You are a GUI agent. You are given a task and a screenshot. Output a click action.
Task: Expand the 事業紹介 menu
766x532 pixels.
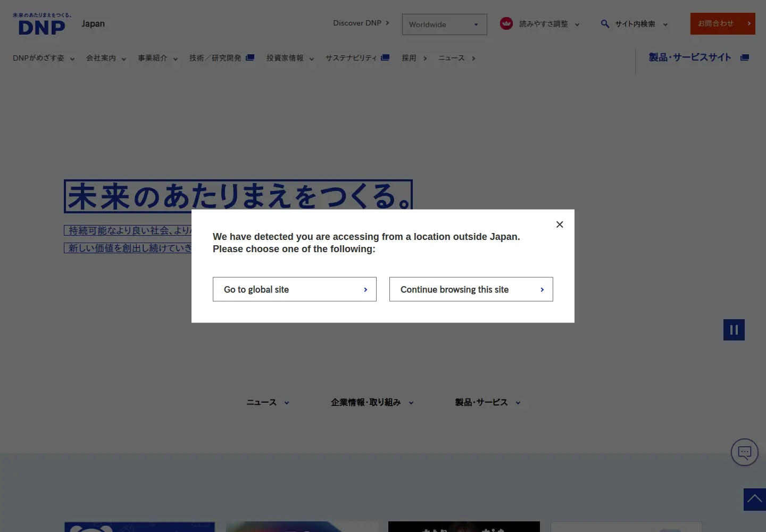(158, 58)
